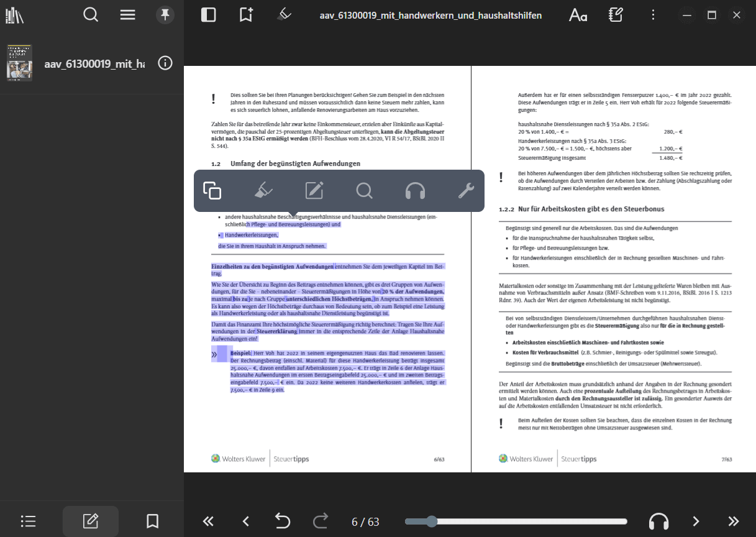Open the highlighter tool in the floating toolbar
Image resolution: width=756 pixels, height=537 pixels.
tap(263, 191)
